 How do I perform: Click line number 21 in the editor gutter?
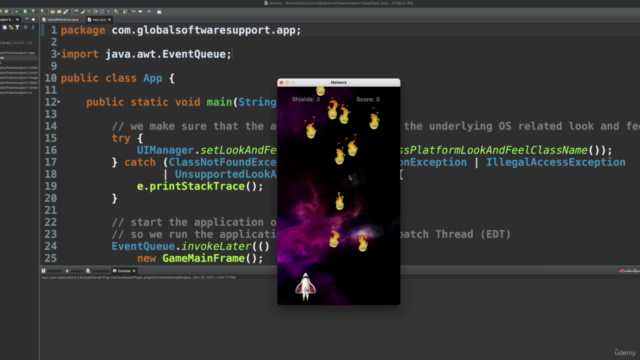tap(51, 210)
